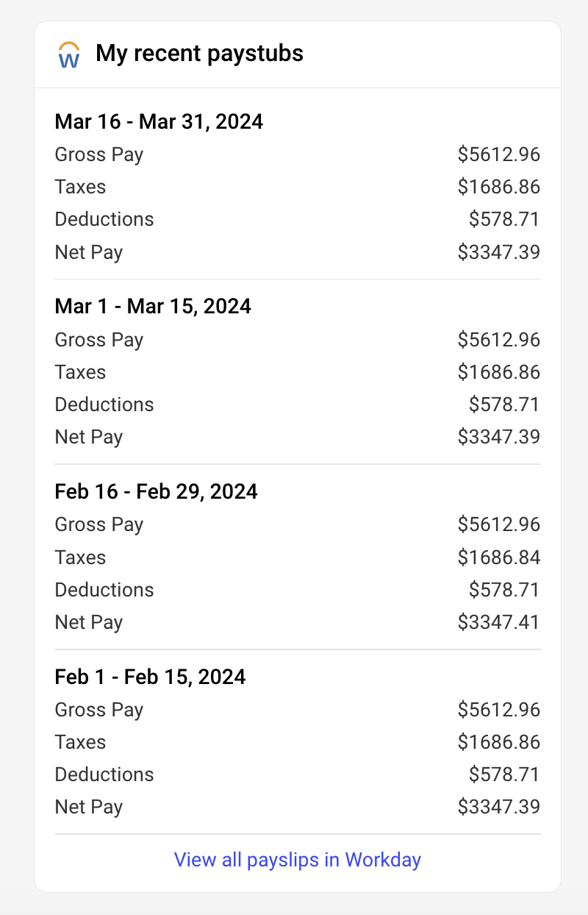This screenshot has height=915, width=588.
Task: Select the Feb 1 - Feb 15, 2024 paystub
Action: (x=150, y=677)
